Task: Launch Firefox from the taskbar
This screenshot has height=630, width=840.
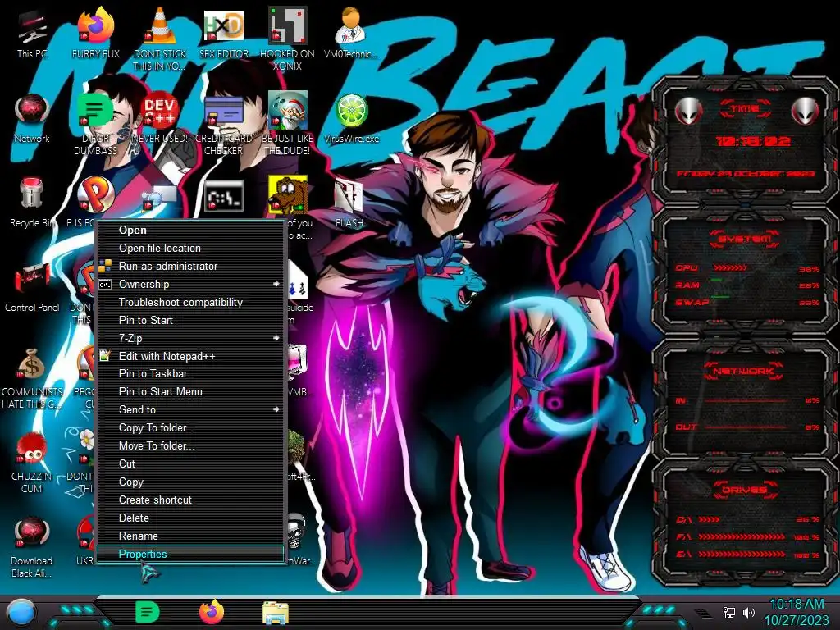Action: tap(212, 612)
